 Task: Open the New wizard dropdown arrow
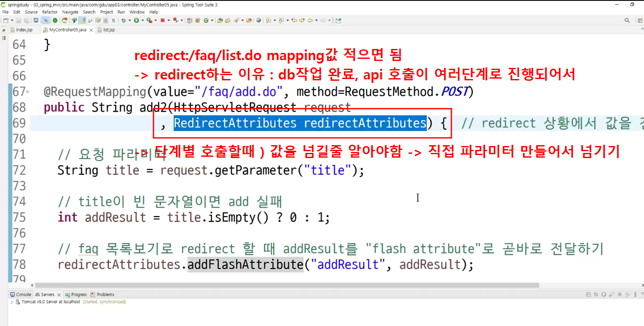(12, 20)
